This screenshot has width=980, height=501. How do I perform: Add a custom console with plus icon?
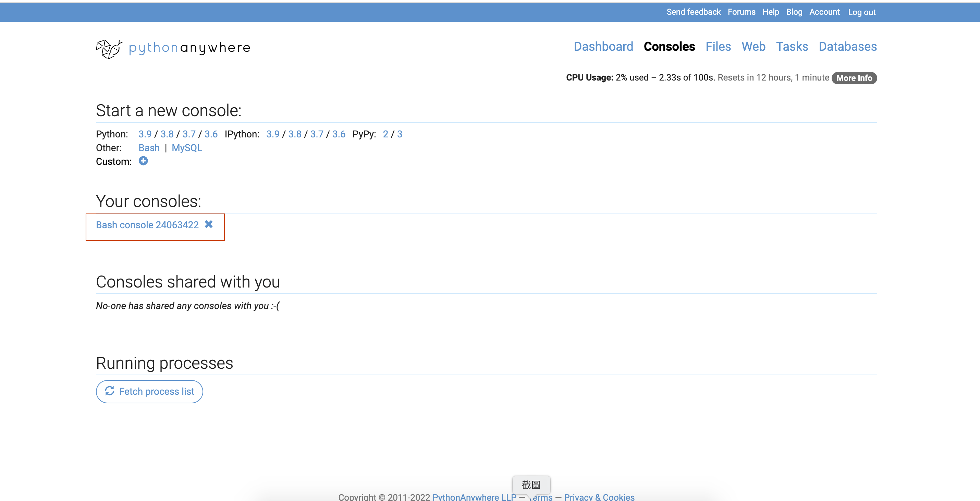click(x=143, y=161)
